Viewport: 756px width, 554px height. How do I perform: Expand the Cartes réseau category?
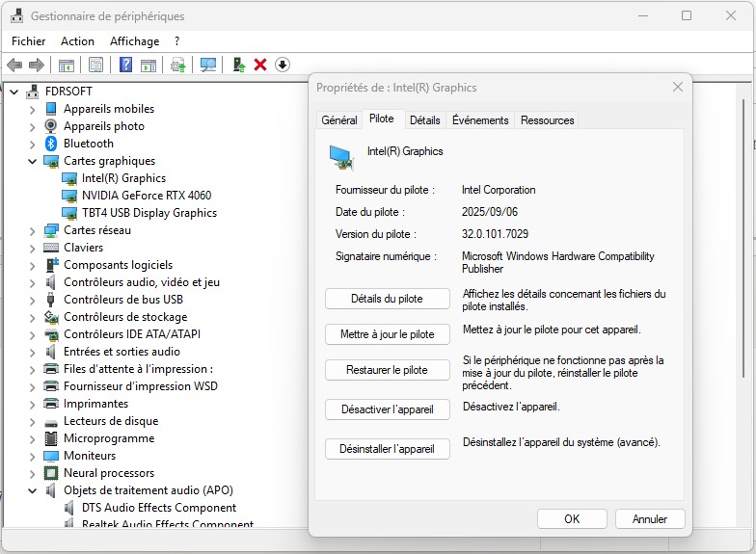click(x=32, y=230)
